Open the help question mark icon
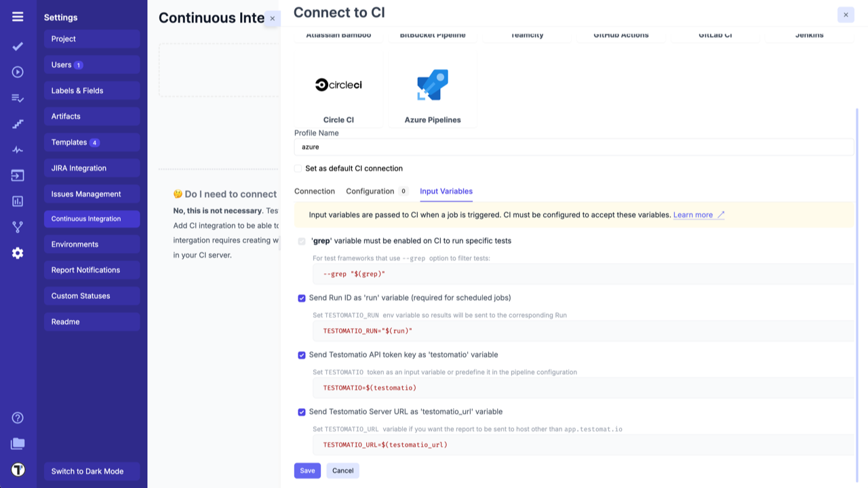 click(18, 418)
